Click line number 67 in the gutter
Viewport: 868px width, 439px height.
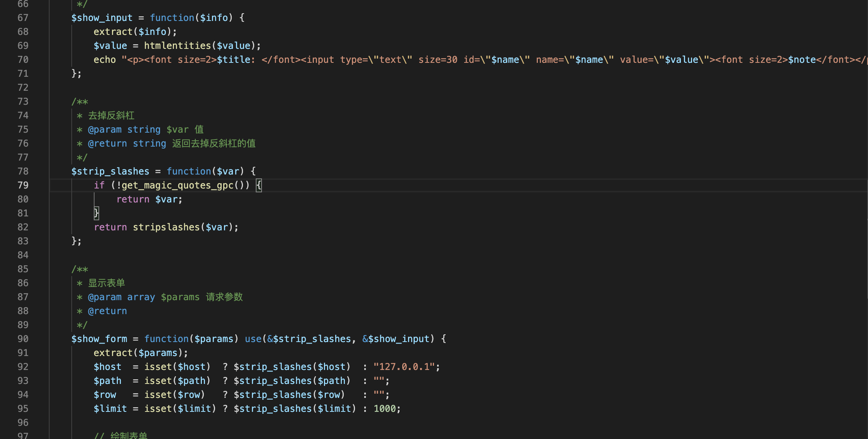[x=23, y=18]
